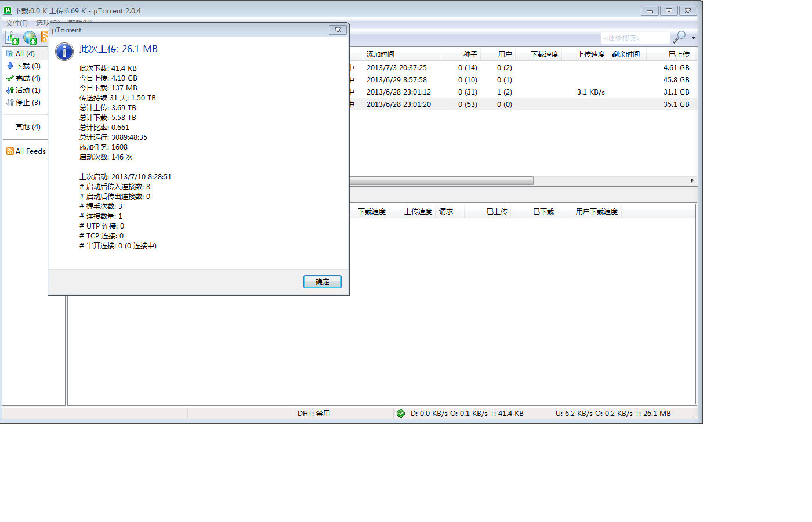Close the µTorrent main window
The image size is (812, 522).
[688, 10]
